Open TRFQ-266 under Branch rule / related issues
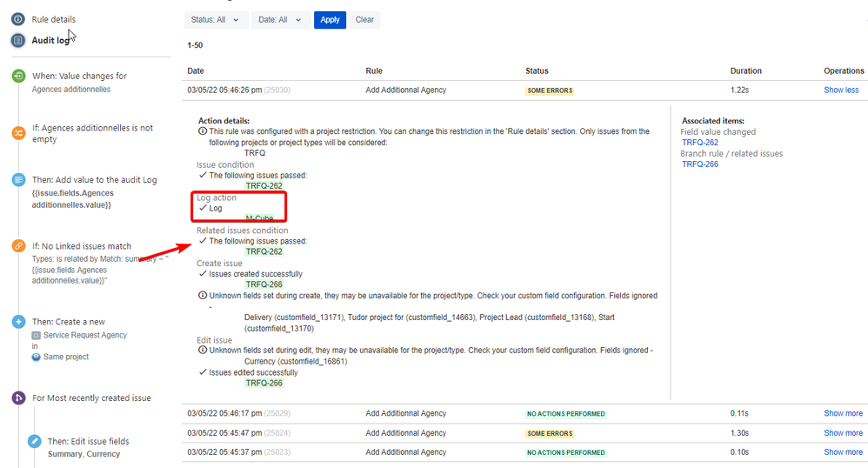868x468 pixels. tap(700, 164)
